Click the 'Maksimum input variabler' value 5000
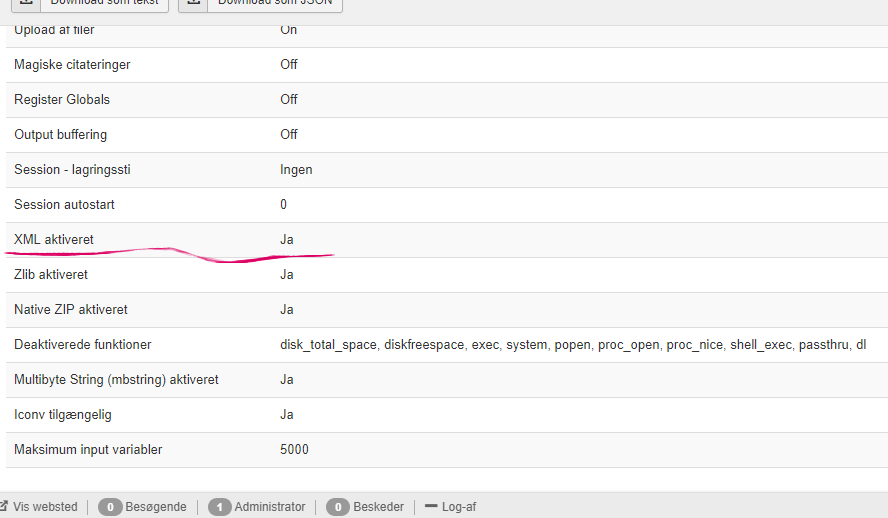 (294, 450)
